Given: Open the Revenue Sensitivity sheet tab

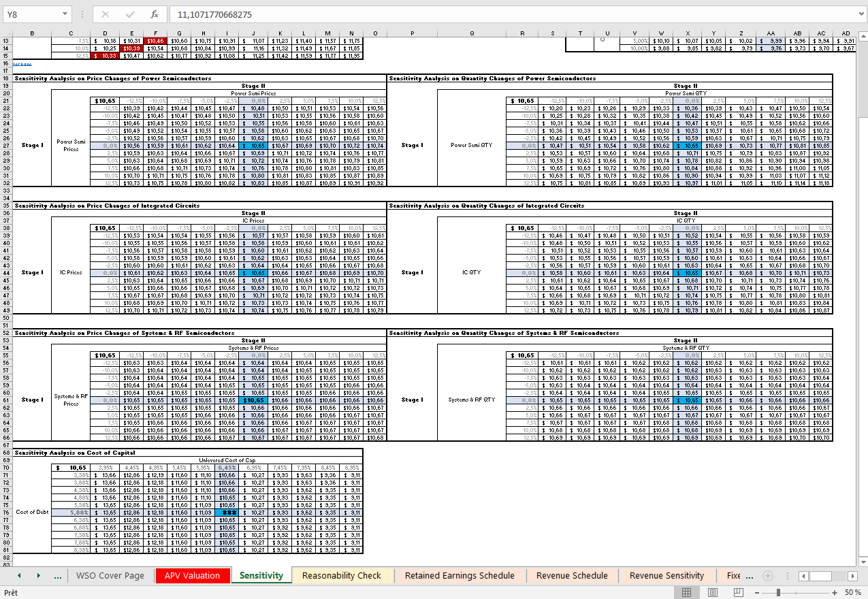Looking at the screenshot, I should click(x=666, y=575).
